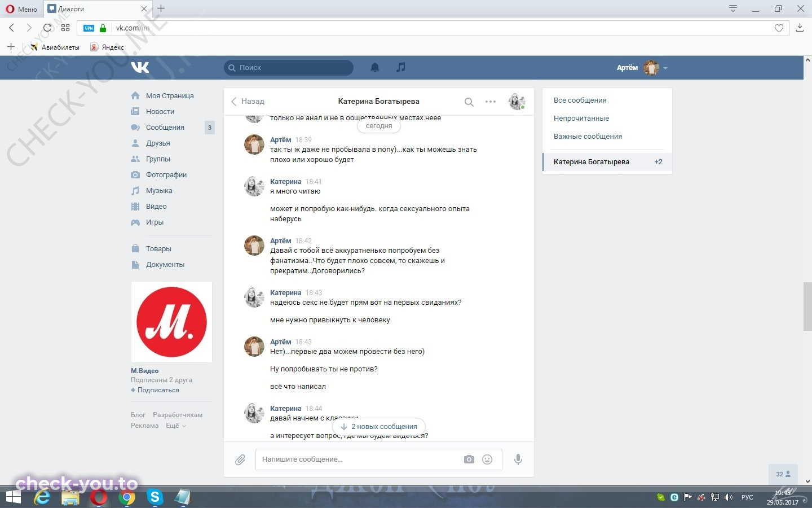
Task: Open Яндекс bookmark
Action: point(107,47)
